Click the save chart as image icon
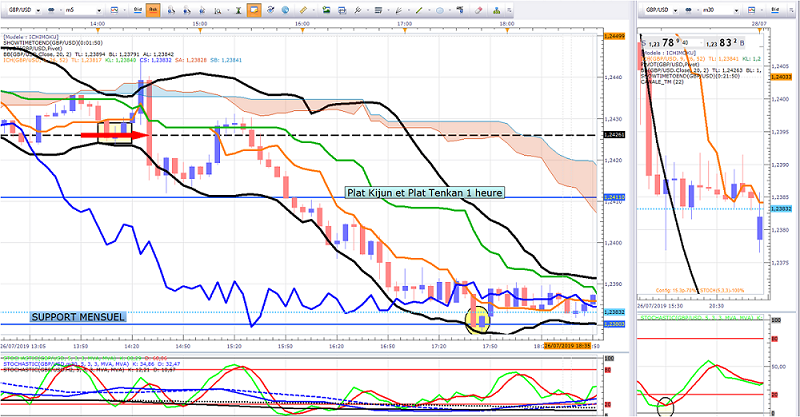This screenshot has height=417, width=800. (327, 10)
